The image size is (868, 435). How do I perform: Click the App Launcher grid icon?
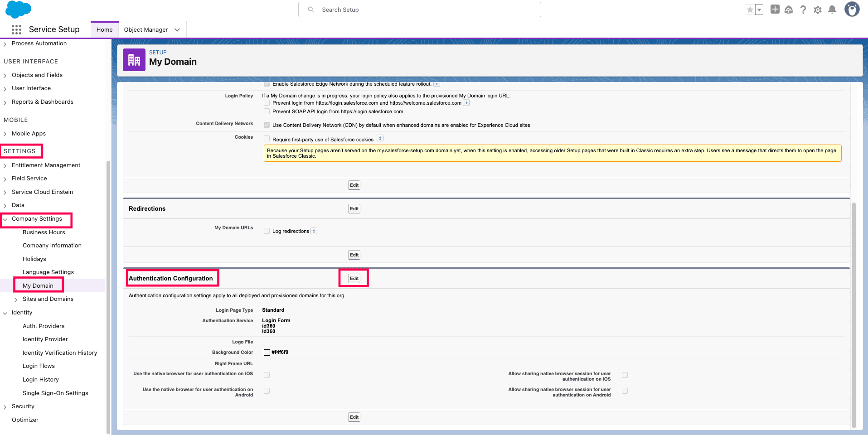pos(16,29)
